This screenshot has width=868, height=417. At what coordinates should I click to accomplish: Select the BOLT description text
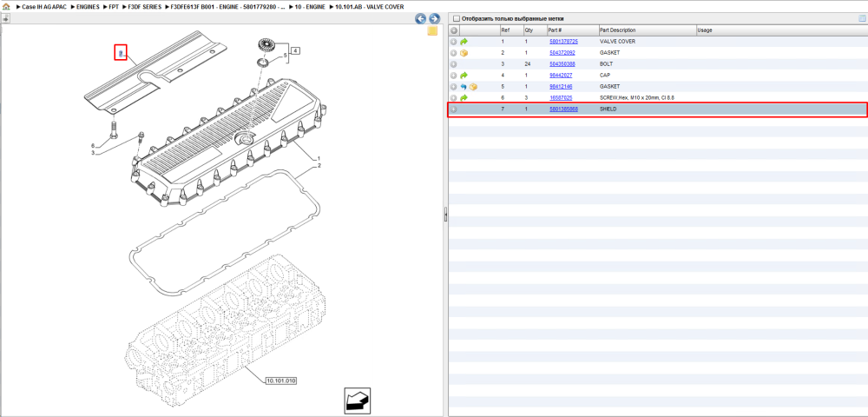606,64
